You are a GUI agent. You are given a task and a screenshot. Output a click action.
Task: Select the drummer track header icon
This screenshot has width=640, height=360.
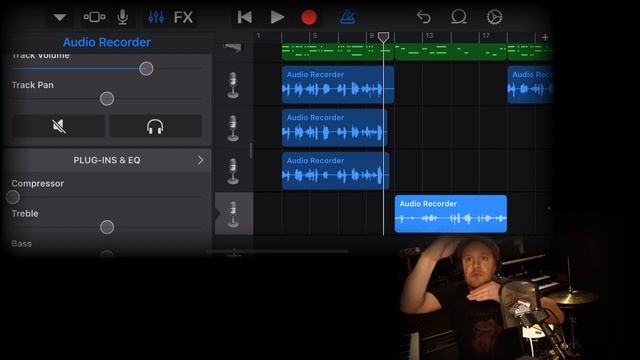coord(233,48)
